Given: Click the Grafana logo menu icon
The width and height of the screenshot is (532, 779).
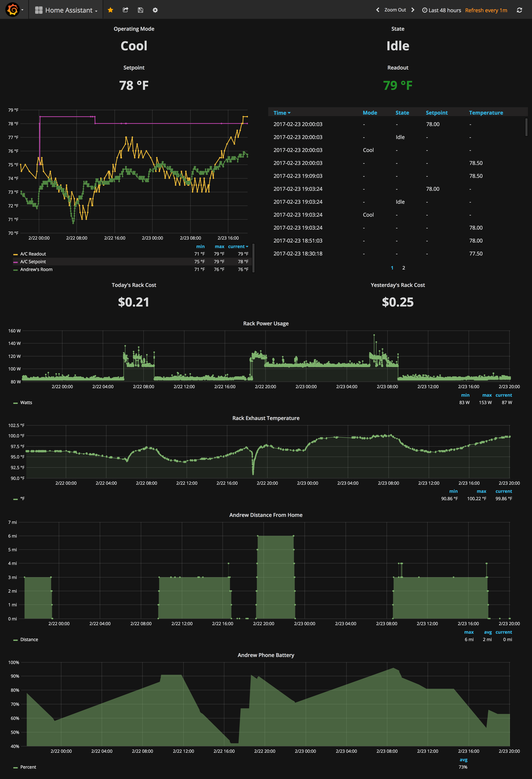Looking at the screenshot, I should coord(13,10).
